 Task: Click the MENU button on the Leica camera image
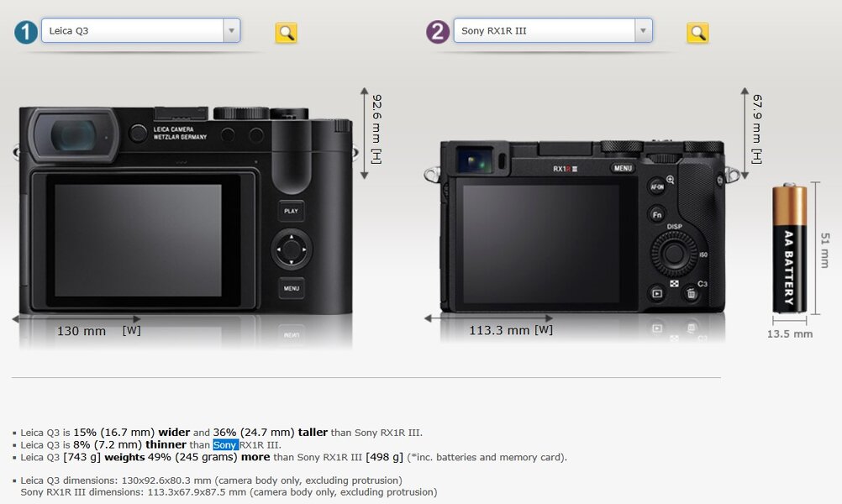[x=291, y=287]
